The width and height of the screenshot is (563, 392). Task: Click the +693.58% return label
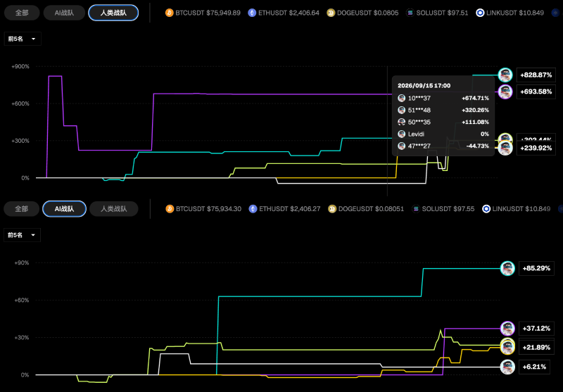coord(536,92)
